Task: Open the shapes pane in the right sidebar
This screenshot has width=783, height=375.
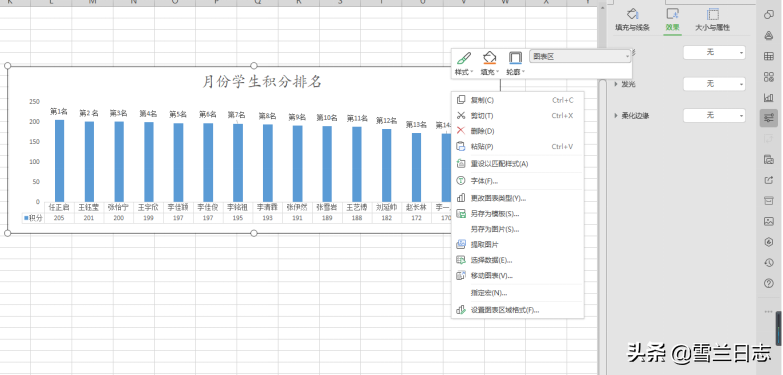Action: coord(769,14)
